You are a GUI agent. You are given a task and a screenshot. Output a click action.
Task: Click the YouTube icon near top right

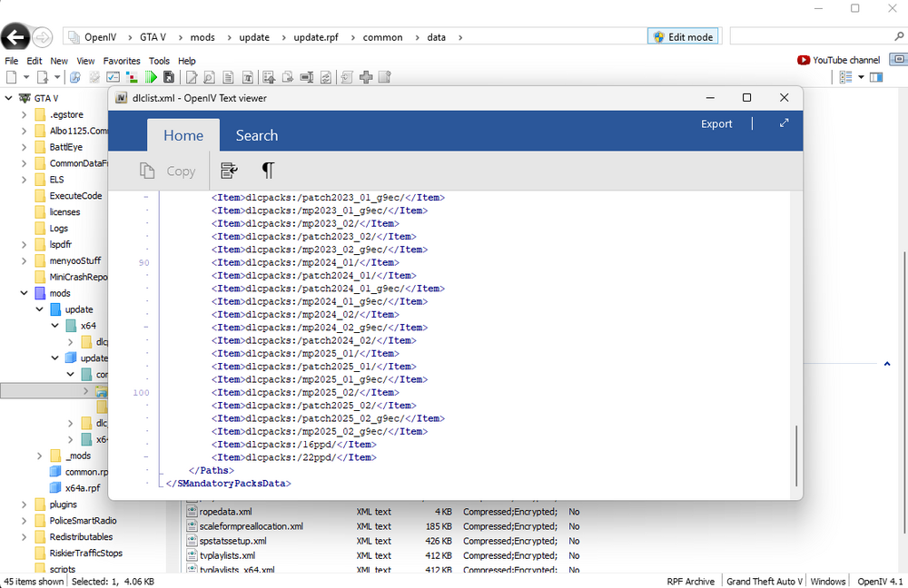click(x=805, y=60)
